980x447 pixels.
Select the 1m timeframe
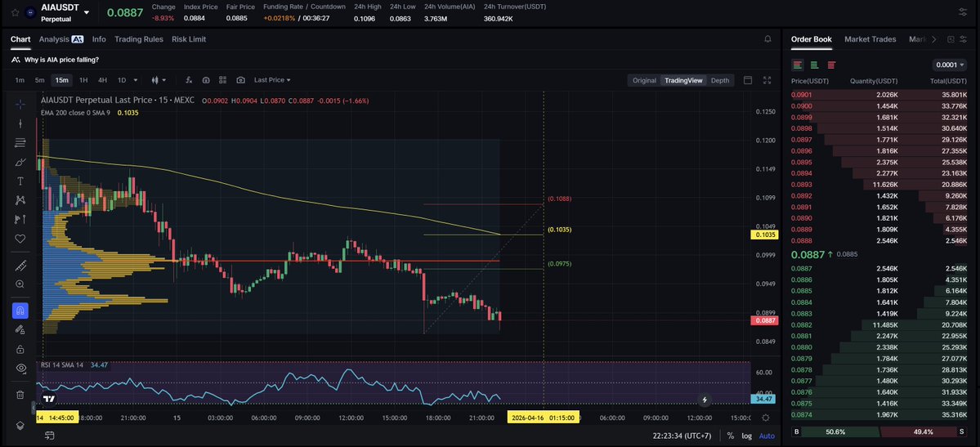[x=20, y=80]
